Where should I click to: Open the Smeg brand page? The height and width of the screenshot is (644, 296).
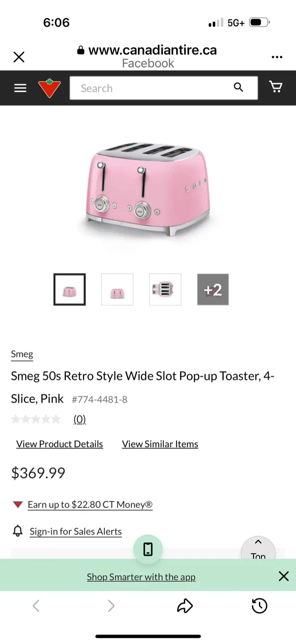tap(21, 353)
